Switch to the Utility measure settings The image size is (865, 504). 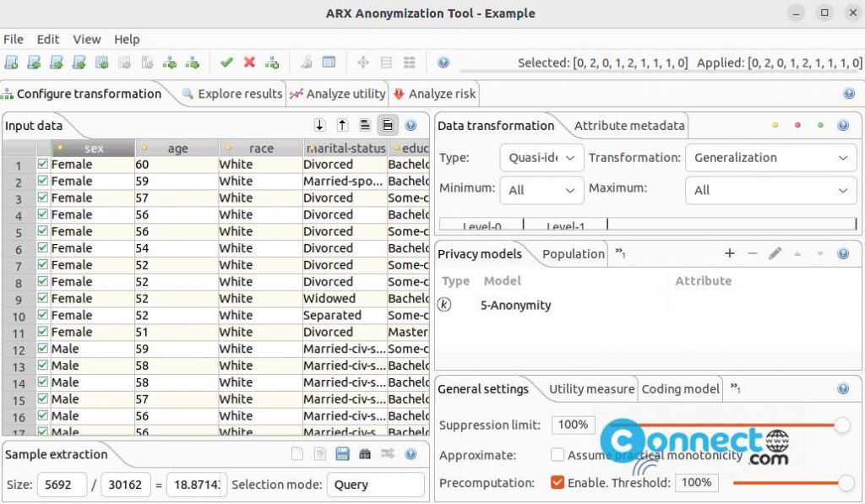point(591,389)
